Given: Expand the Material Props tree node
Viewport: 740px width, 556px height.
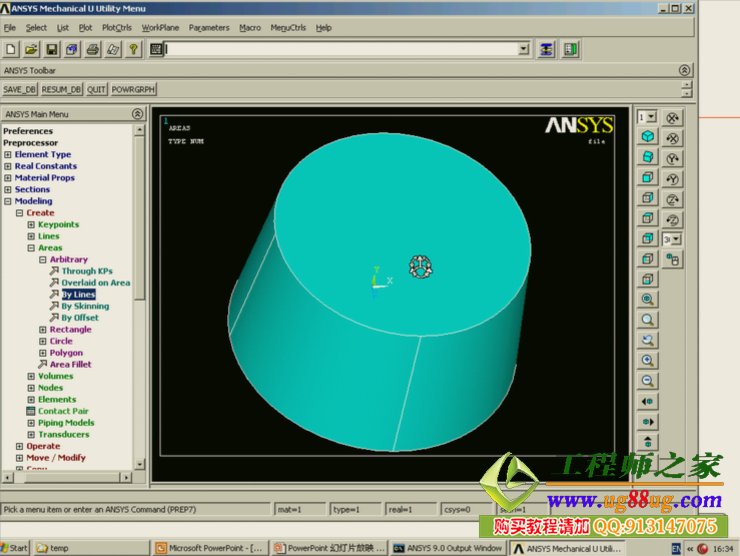Looking at the screenshot, I should [x=8, y=178].
